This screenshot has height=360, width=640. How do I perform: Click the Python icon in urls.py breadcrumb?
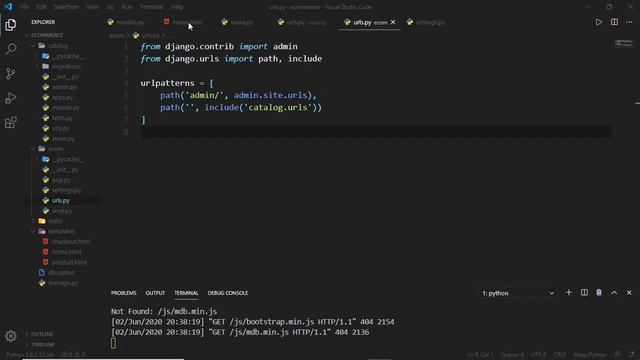[136, 36]
